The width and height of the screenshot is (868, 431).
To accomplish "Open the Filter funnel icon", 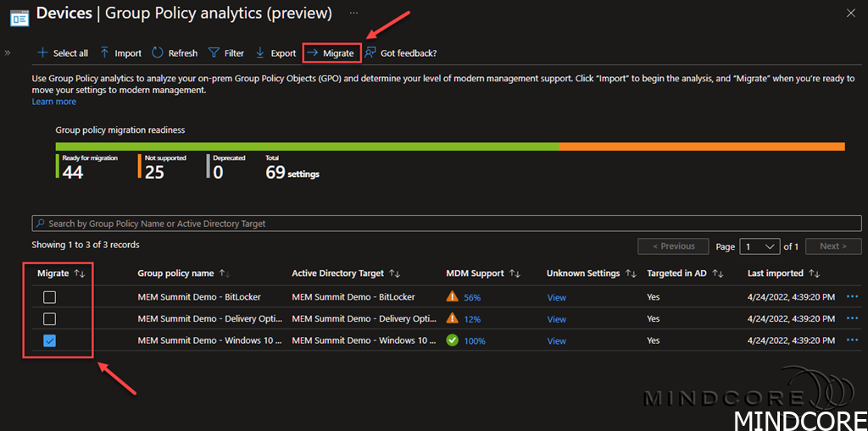I will (214, 52).
